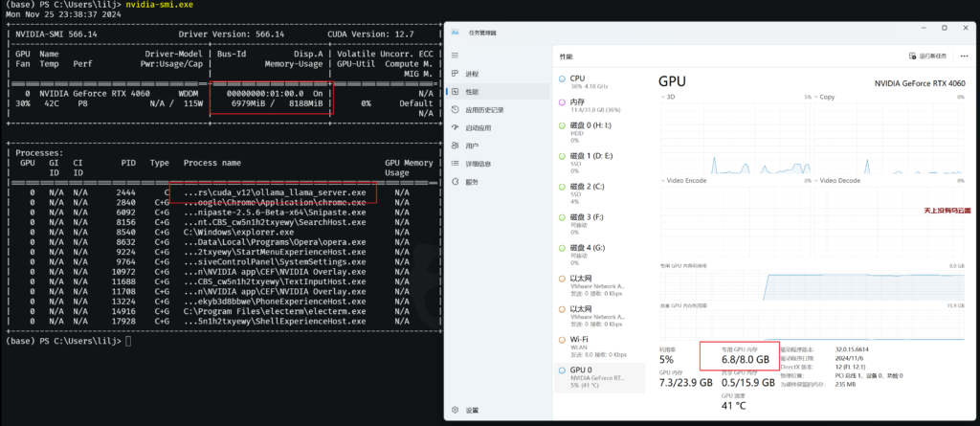Screen dimensions: 980x426
Task: Click the 3D usage graph
Action: (736, 138)
